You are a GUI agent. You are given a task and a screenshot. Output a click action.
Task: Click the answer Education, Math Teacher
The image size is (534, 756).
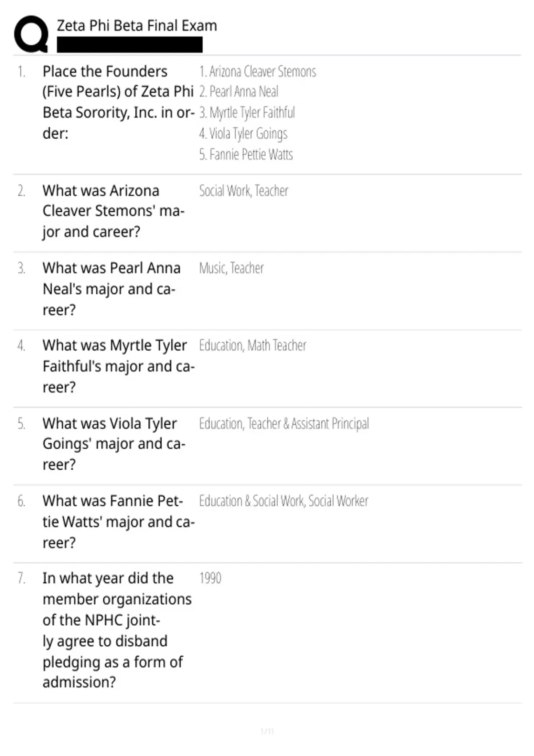pos(253,346)
